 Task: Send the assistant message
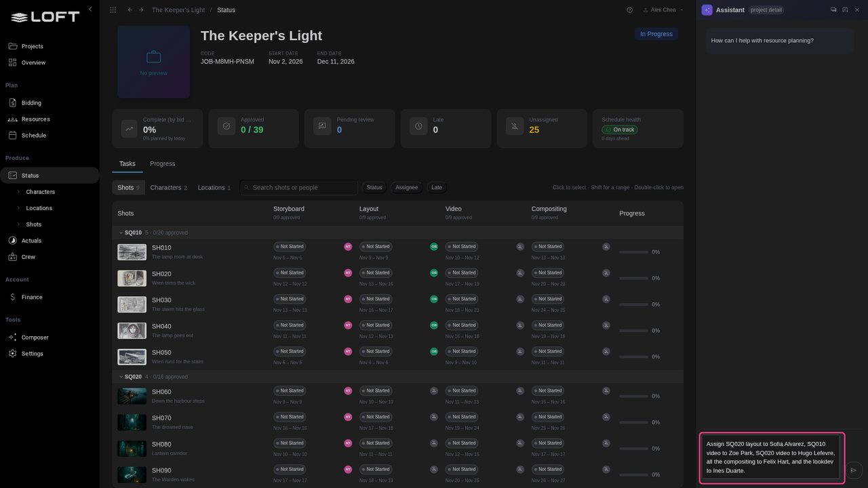[x=854, y=470]
